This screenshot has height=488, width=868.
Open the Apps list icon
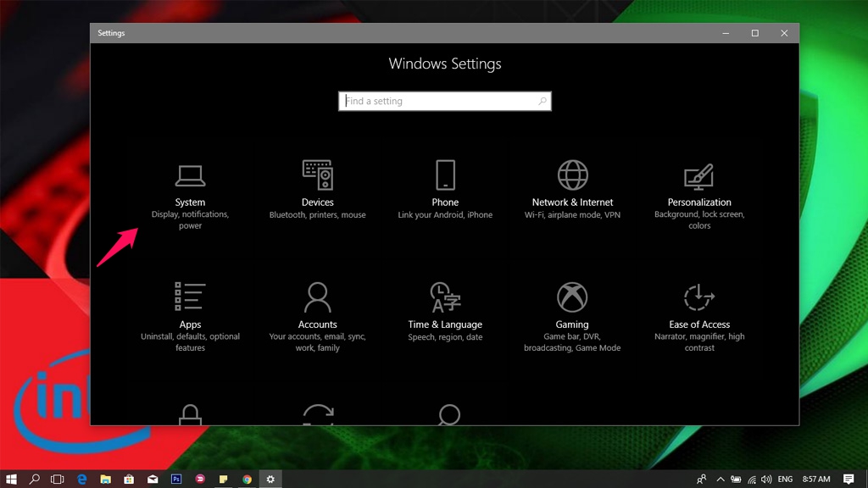[190, 296]
